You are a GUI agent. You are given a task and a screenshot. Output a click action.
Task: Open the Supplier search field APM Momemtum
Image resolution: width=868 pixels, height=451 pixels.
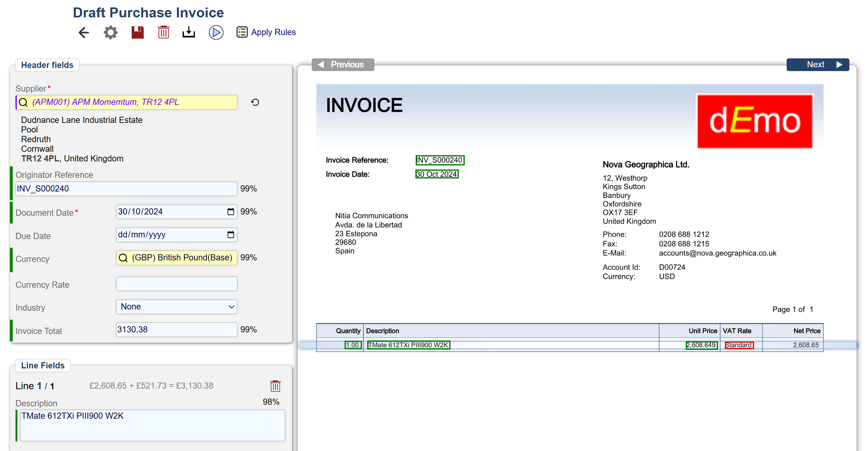127,102
